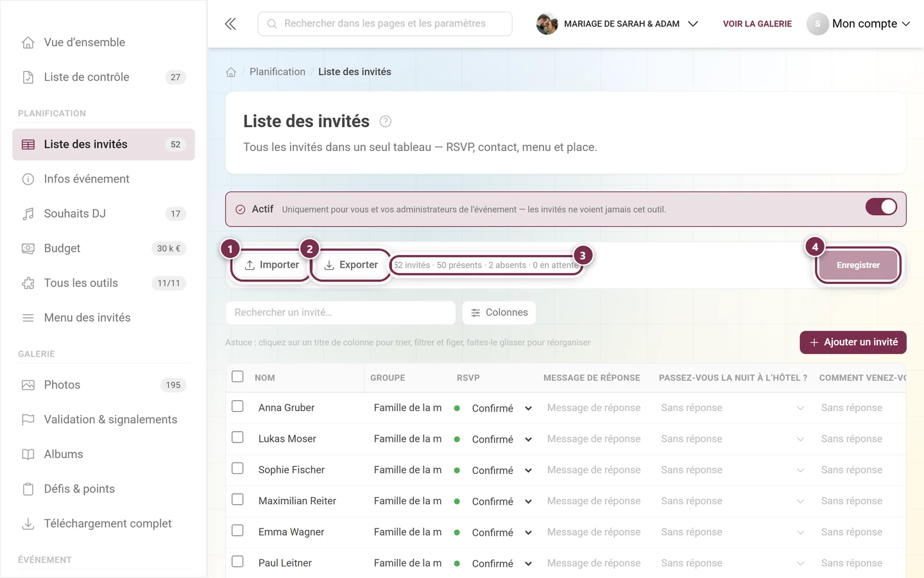The image size is (924, 578).
Task: Select Maximilian Reiter's row checkbox
Action: pyautogui.click(x=237, y=500)
